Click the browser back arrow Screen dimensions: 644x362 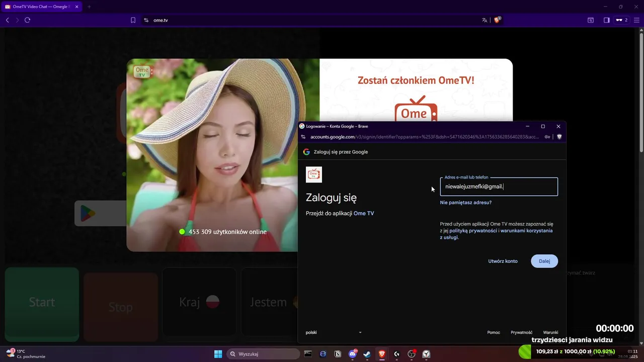pyautogui.click(x=7, y=20)
